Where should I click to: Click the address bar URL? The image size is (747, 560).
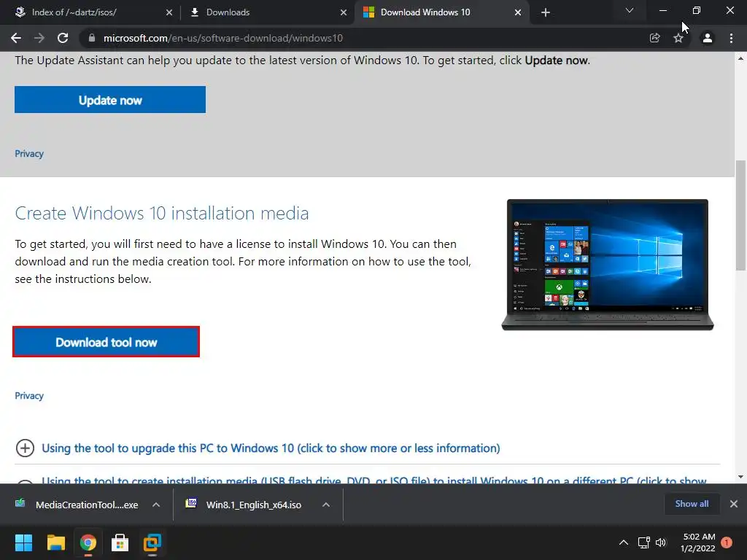pyautogui.click(x=223, y=38)
